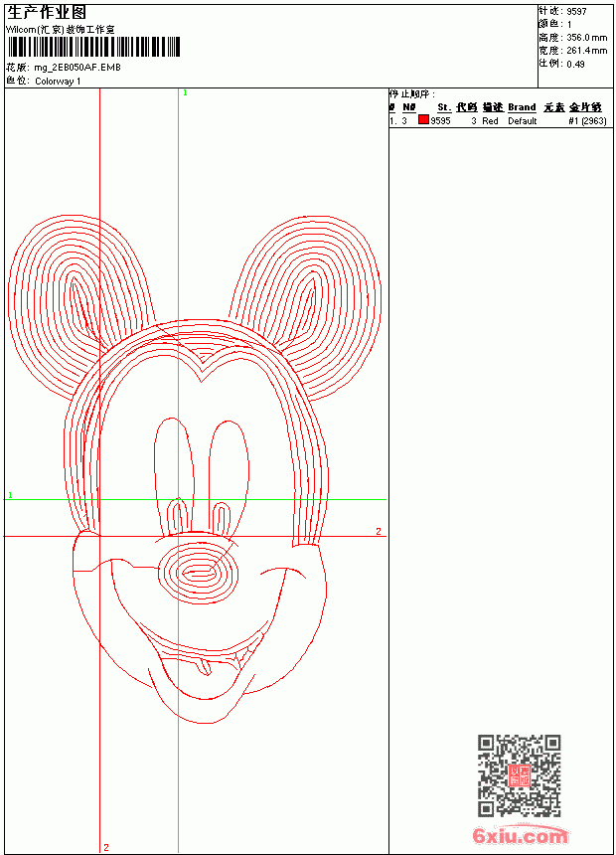This screenshot has width=616, height=855.
Task: Click the 元素 column header
Action: (x=553, y=107)
